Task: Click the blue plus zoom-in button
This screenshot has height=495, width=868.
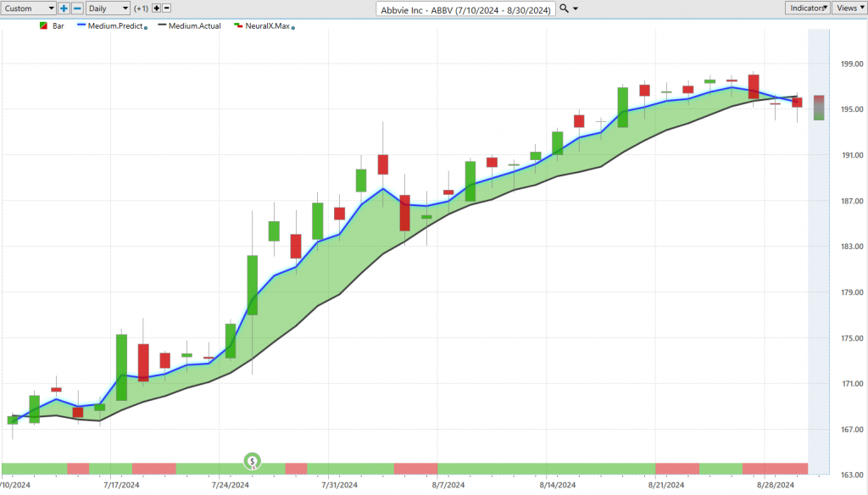Action: (64, 8)
